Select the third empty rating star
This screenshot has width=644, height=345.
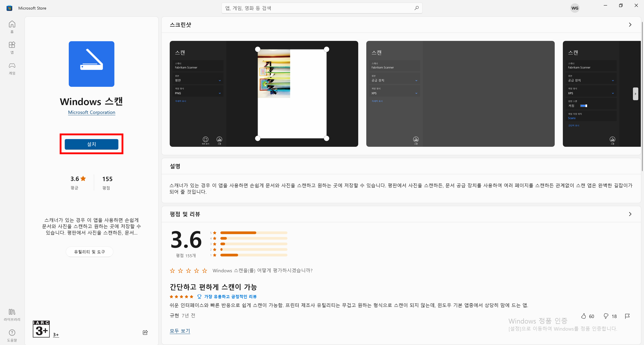(x=189, y=271)
